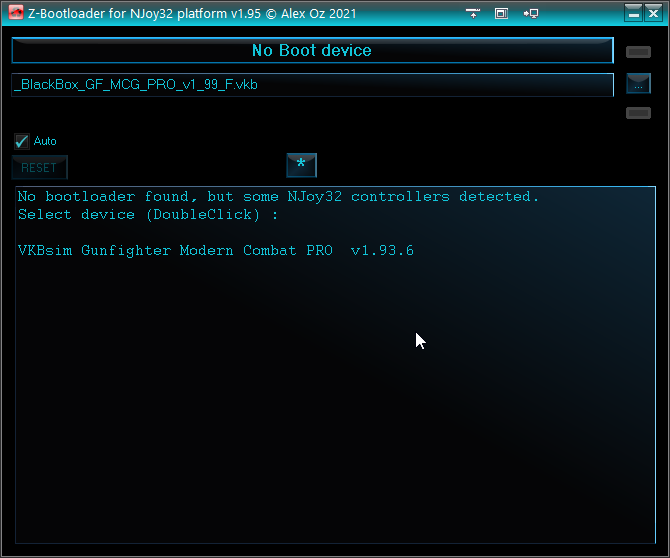
Task: Click the 'Select device (DoubleClick) :' line
Action: [x=148, y=214]
